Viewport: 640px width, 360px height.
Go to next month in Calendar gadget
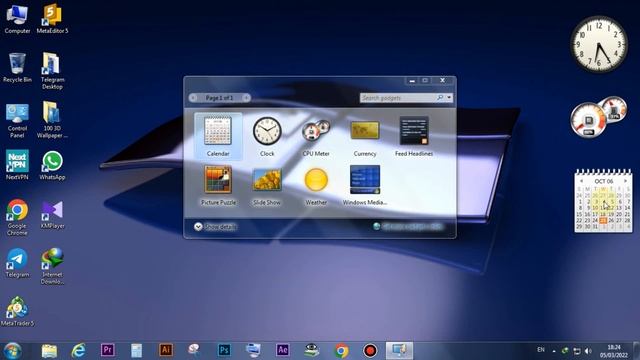coord(625,181)
